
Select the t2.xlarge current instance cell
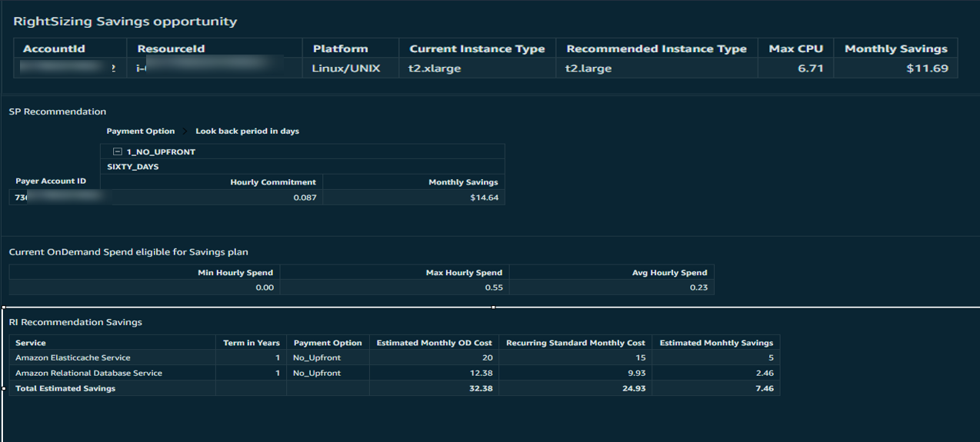tap(435, 68)
